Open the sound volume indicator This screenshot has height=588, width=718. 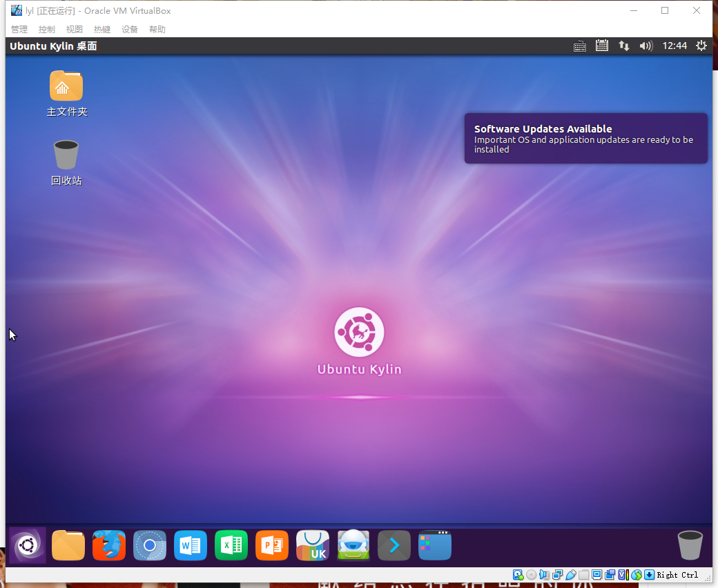646,46
